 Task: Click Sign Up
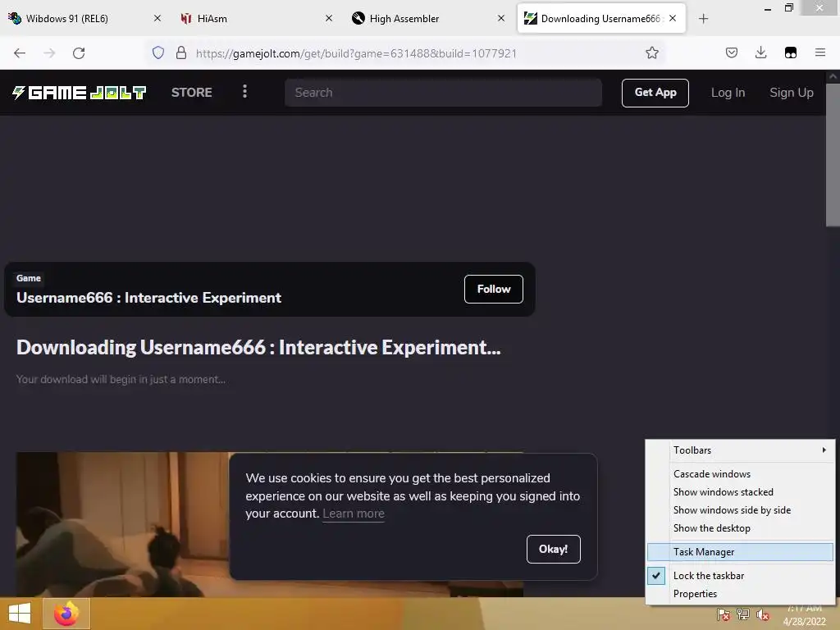pyautogui.click(x=792, y=93)
